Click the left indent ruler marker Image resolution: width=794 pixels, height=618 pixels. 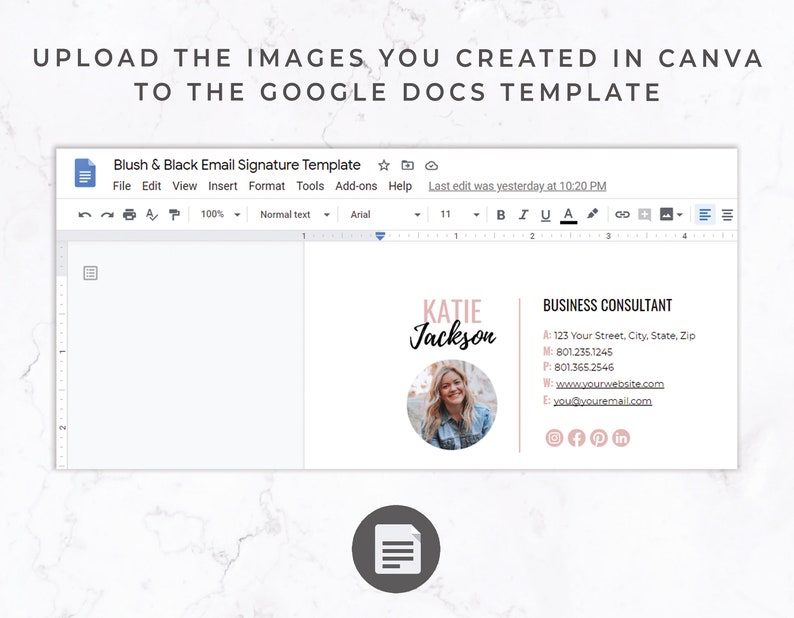[x=380, y=236]
